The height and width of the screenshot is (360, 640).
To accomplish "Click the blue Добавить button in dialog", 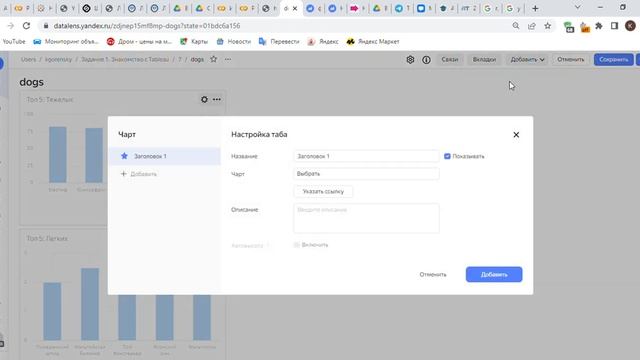I will click(494, 274).
